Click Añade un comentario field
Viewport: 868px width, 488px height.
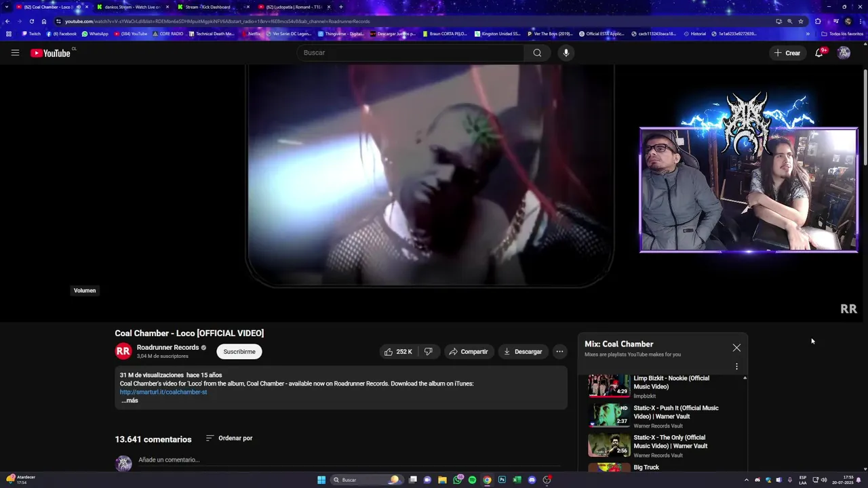coord(349,460)
